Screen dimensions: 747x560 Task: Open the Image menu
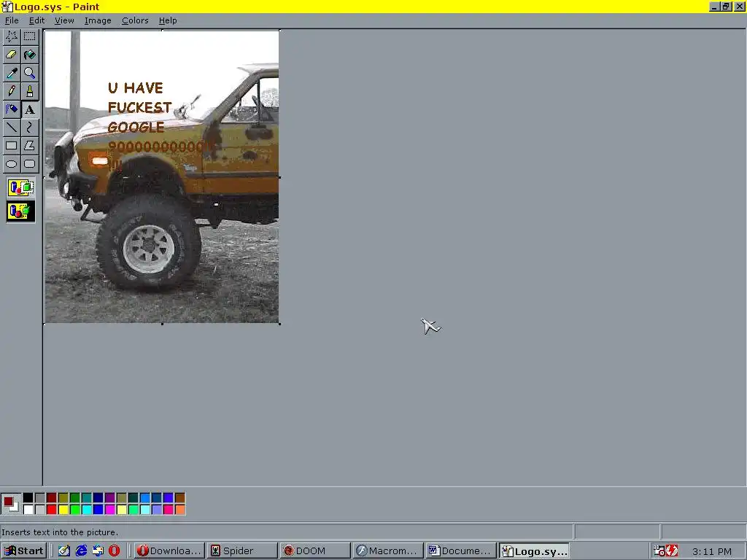coord(98,20)
